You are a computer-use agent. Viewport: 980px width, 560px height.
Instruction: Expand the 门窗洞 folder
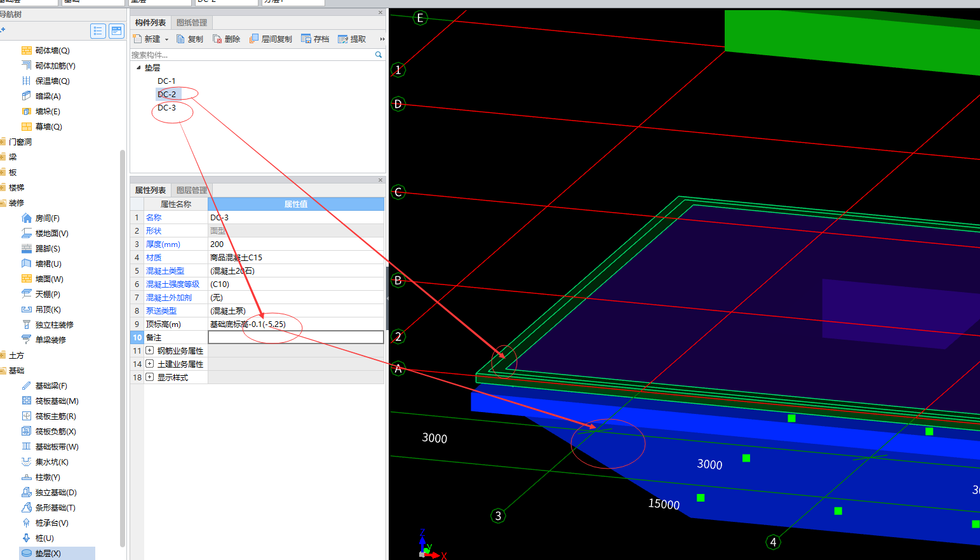click(3, 142)
